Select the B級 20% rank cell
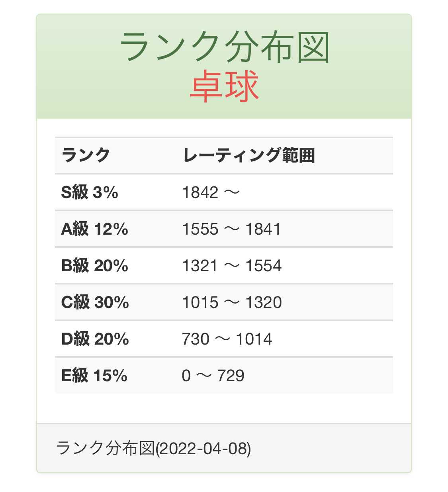This screenshot has width=448, height=492. tap(94, 266)
